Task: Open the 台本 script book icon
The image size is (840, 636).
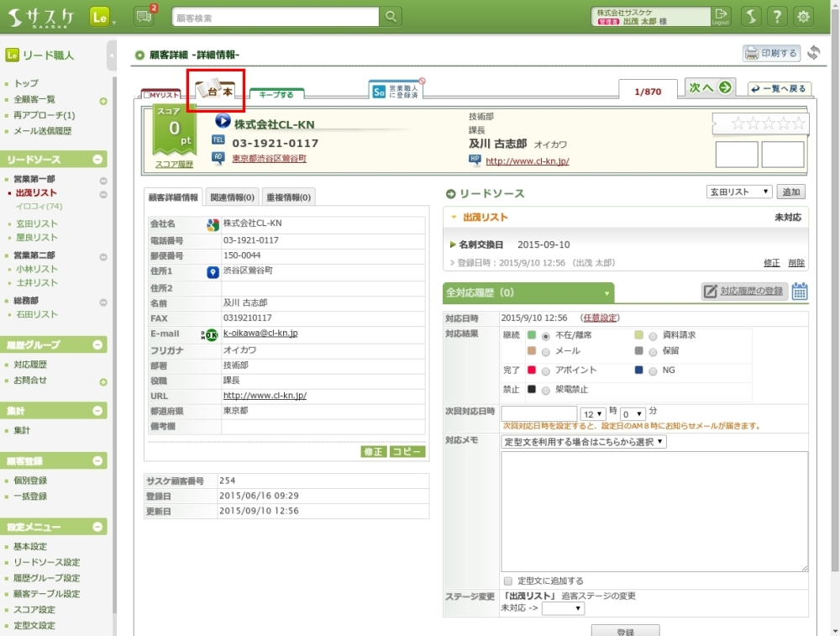Action: click(x=215, y=91)
